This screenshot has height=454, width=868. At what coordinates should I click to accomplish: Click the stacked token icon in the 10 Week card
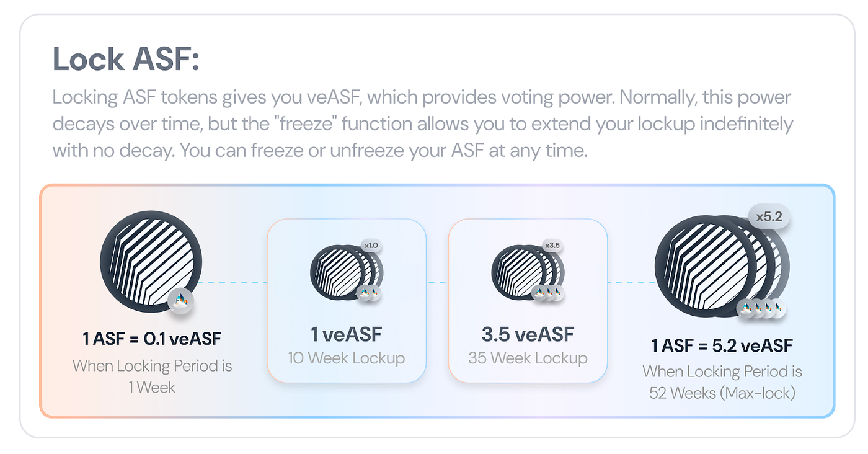(x=347, y=272)
